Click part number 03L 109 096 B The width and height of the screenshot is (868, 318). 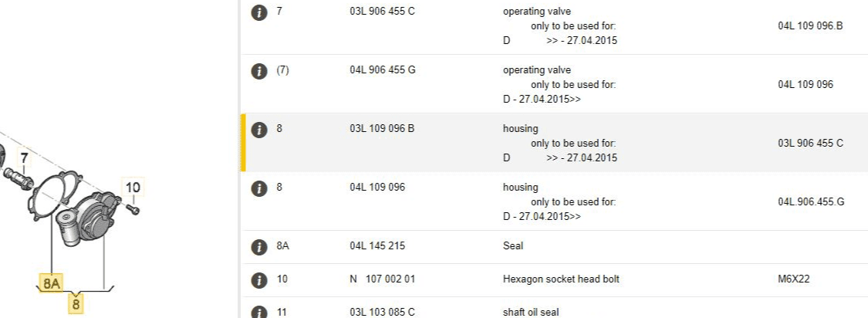coord(382,128)
